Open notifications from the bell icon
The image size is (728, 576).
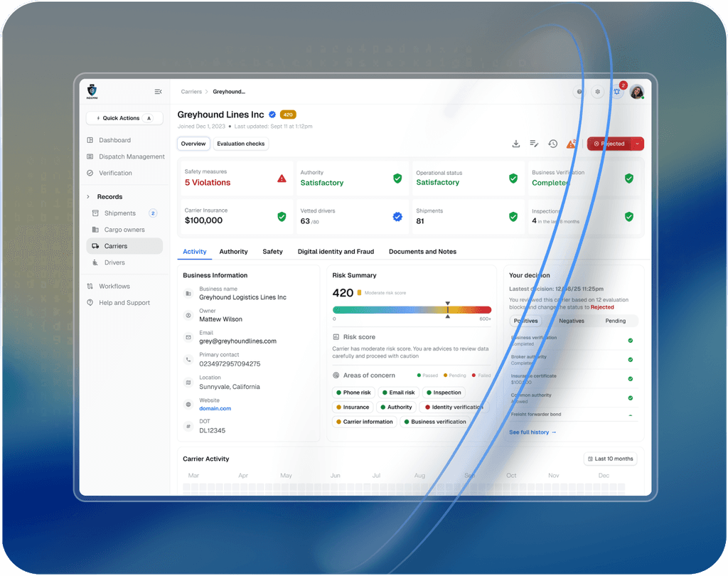click(x=617, y=92)
